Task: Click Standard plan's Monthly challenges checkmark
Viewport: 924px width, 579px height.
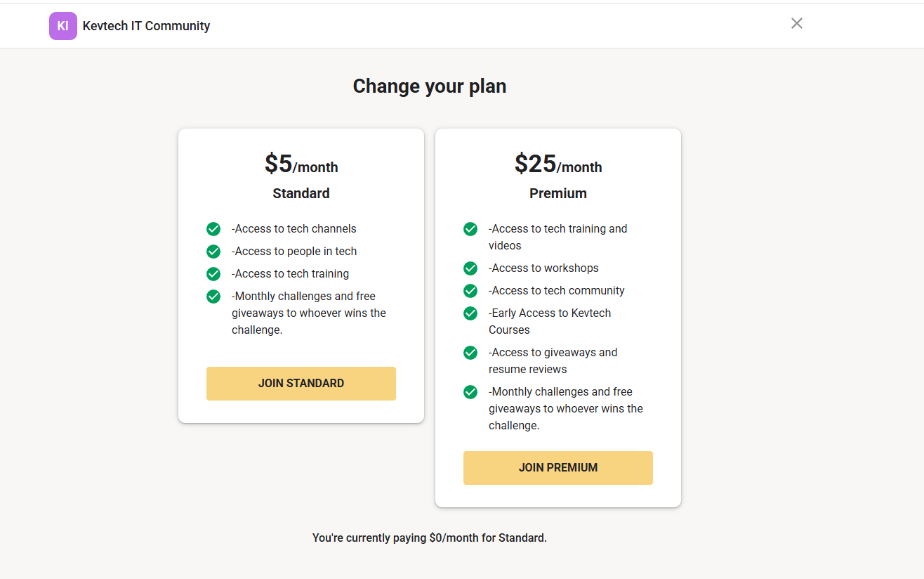Action: (x=213, y=297)
